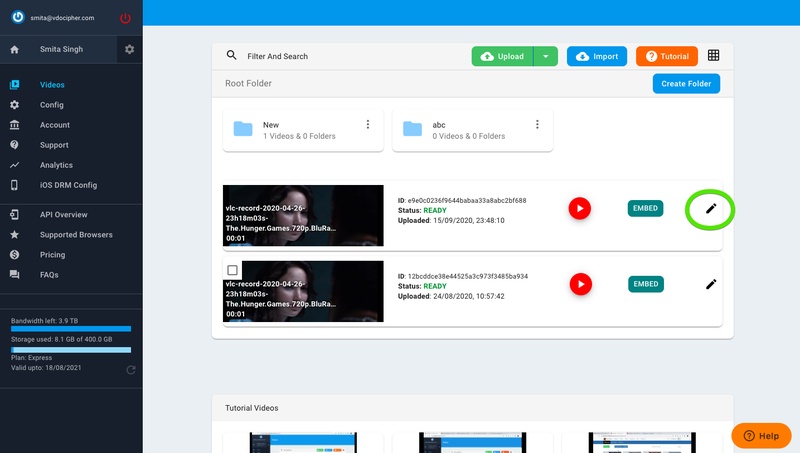This screenshot has width=800, height=453.
Task: Open API Overview link
Action: [x=63, y=215]
